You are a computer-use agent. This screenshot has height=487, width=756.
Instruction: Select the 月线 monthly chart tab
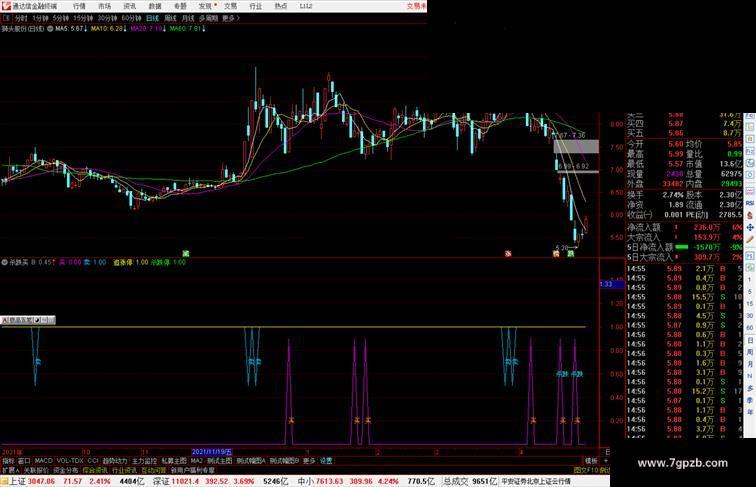coord(188,18)
